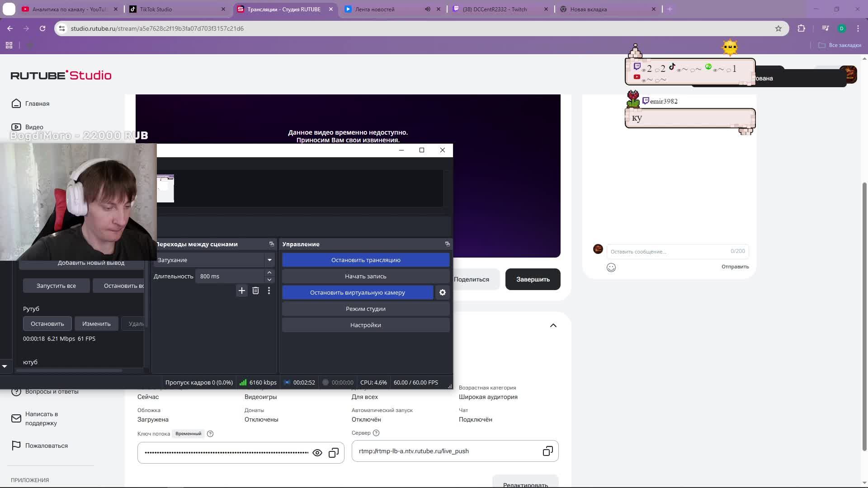This screenshot has height=488, width=868.
Task: Show the stream key with eye icon
Action: click(317, 453)
